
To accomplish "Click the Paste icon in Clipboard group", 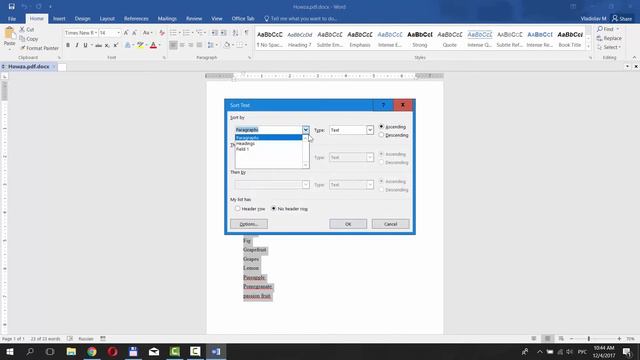I will (9, 34).
